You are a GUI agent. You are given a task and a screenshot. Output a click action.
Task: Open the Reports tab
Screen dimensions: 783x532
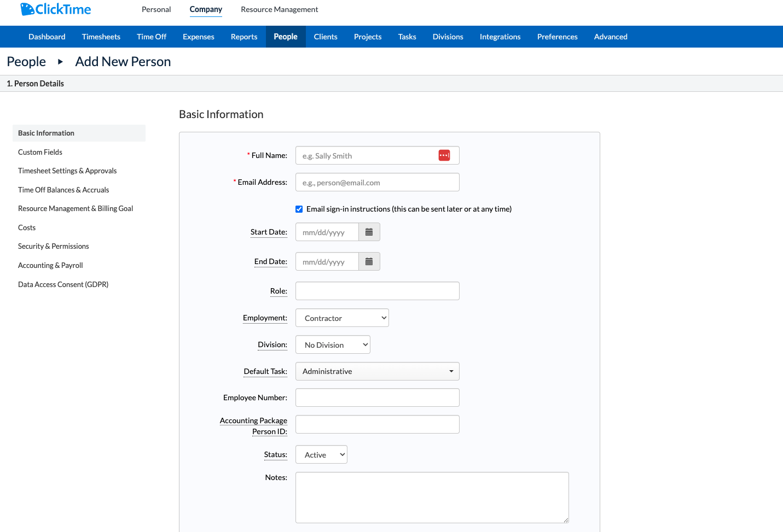click(x=244, y=37)
